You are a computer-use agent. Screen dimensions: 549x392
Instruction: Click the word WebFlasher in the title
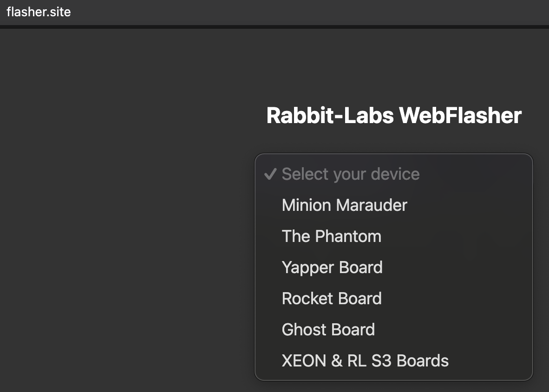[460, 115]
